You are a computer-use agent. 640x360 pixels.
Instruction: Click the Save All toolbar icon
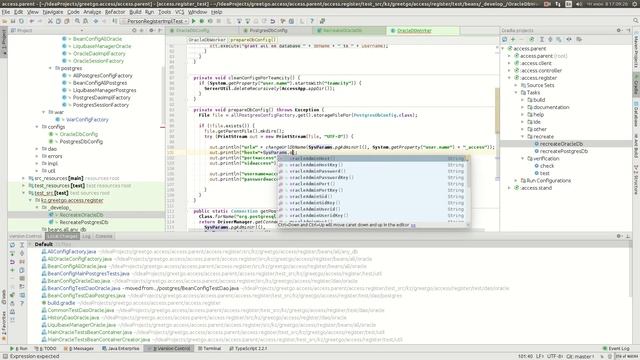[x=13, y=21]
